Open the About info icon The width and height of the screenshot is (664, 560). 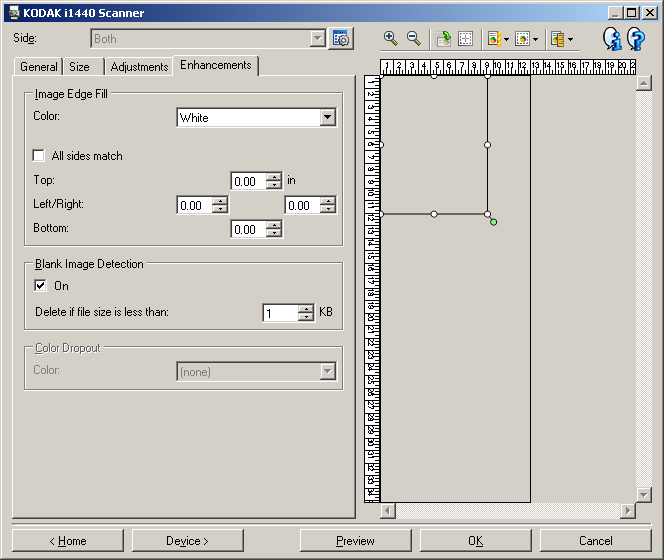pyautogui.click(x=612, y=39)
